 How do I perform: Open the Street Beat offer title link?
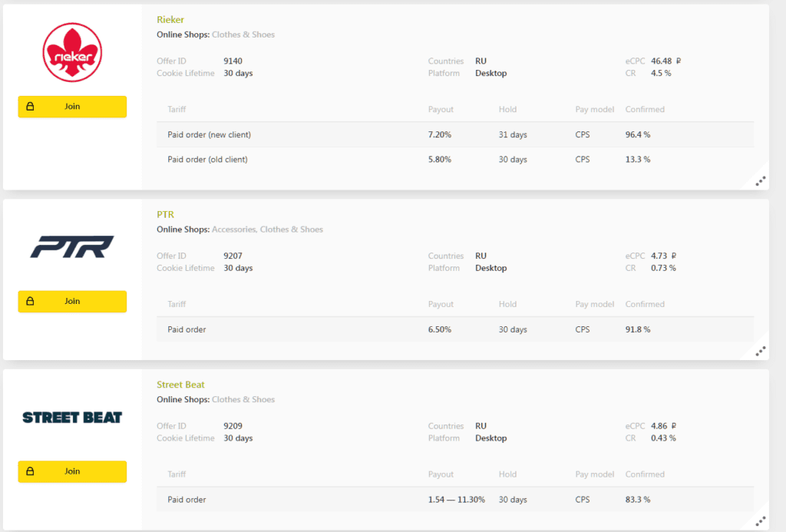(x=180, y=385)
